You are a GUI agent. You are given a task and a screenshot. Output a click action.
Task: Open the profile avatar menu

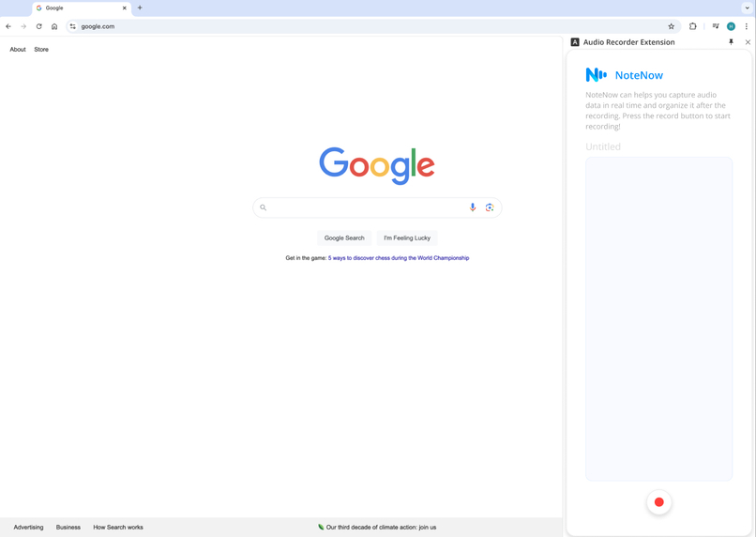pyautogui.click(x=731, y=26)
